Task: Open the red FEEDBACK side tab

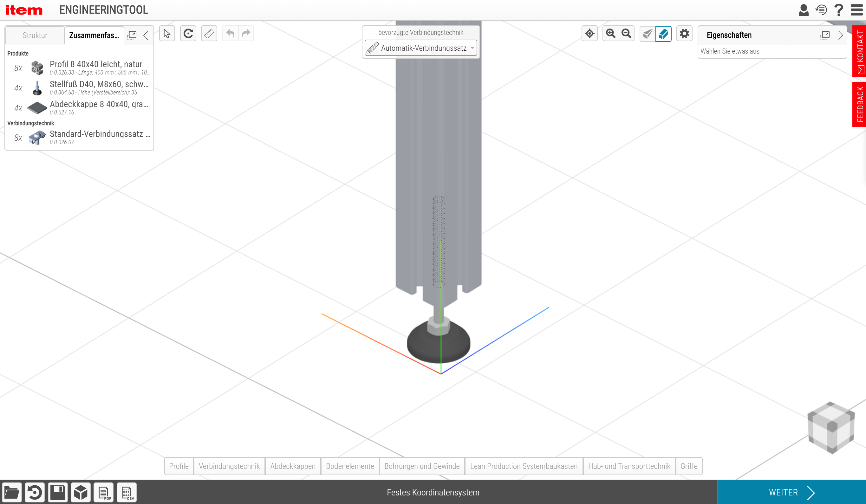Action: pos(859,104)
